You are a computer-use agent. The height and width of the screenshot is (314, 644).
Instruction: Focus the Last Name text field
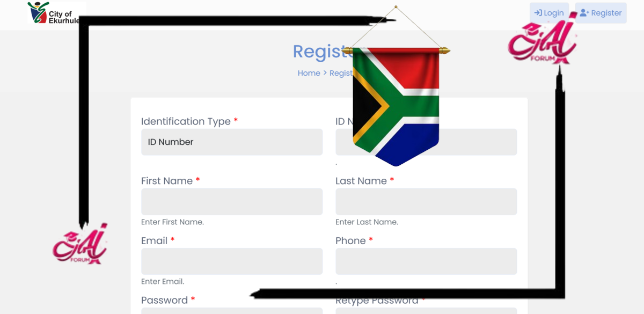pyautogui.click(x=426, y=202)
